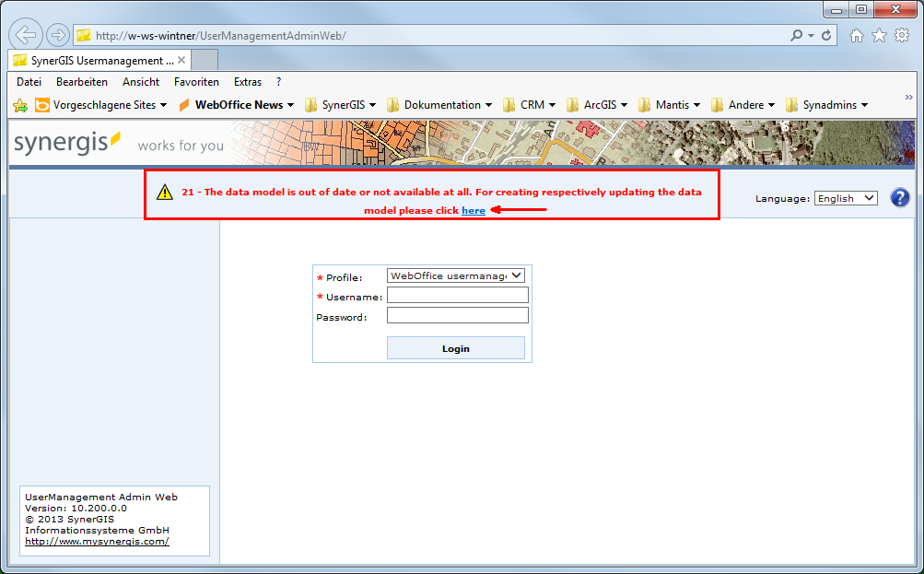Click the Back navigation arrow
The width and height of the screenshot is (924, 574).
25,33
